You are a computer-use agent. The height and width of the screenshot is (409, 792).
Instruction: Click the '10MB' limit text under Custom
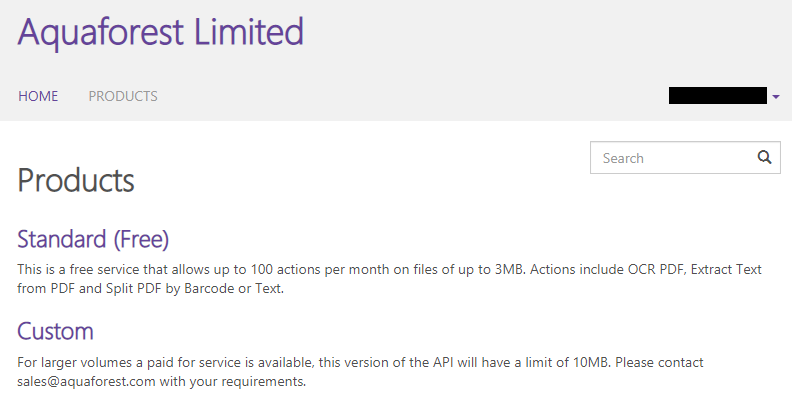point(590,363)
